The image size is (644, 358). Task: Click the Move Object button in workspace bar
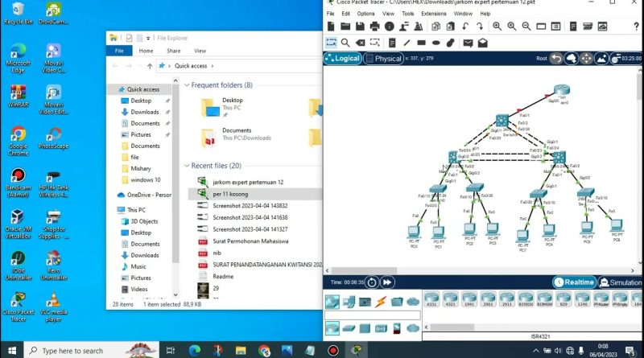586,58
